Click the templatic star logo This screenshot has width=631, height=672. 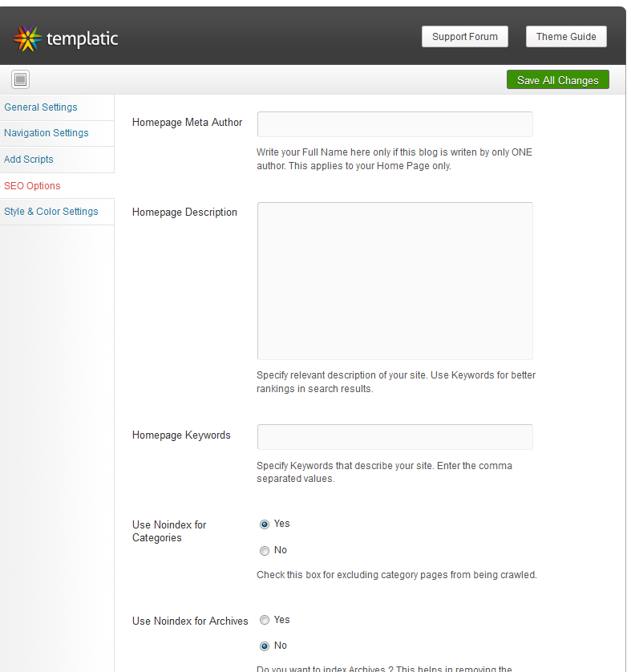pyautogui.click(x=27, y=38)
